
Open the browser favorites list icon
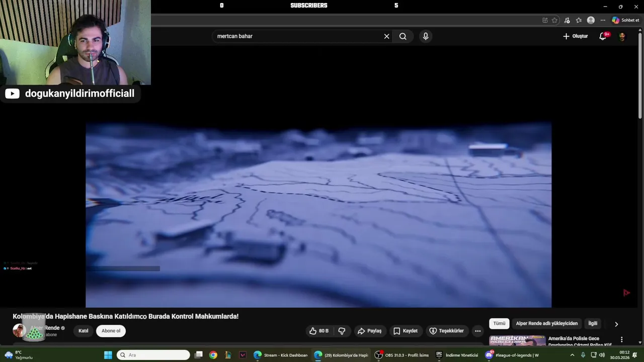[579, 20]
